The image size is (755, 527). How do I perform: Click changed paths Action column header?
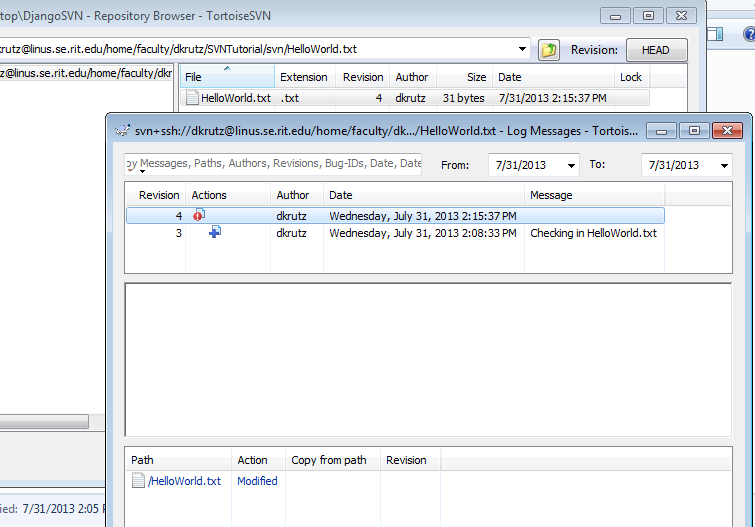pos(258,460)
